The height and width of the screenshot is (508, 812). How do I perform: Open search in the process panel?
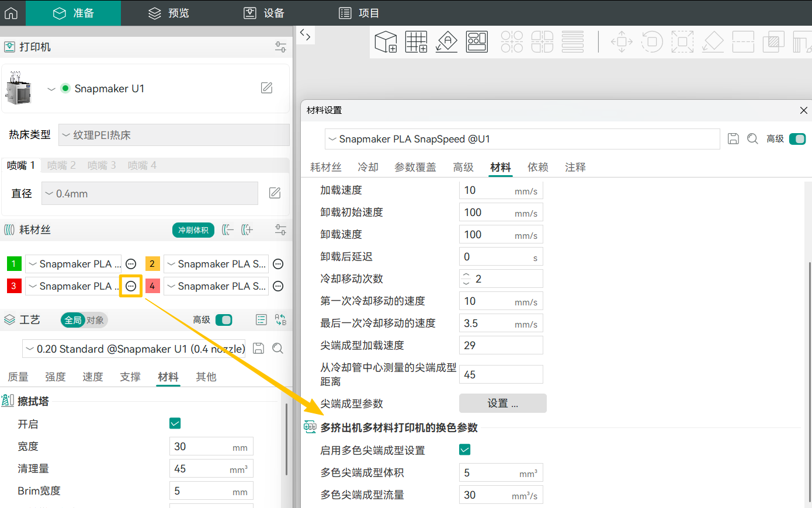point(277,348)
